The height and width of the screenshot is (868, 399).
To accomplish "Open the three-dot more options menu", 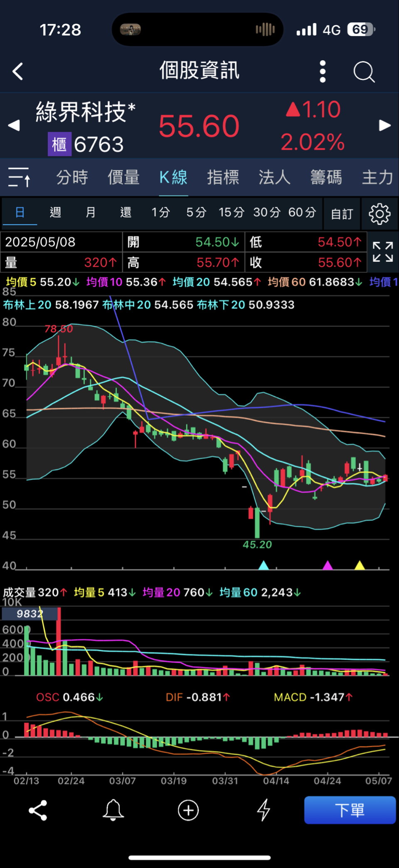I will 323,72.
